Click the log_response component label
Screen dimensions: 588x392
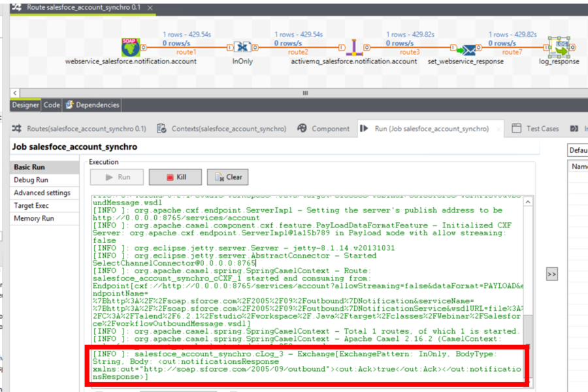(559, 61)
